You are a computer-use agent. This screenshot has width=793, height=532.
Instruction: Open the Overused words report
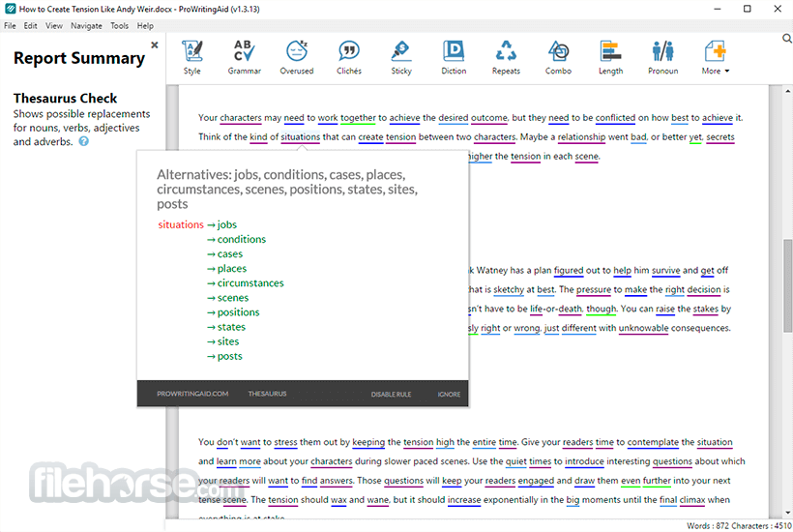297,57
